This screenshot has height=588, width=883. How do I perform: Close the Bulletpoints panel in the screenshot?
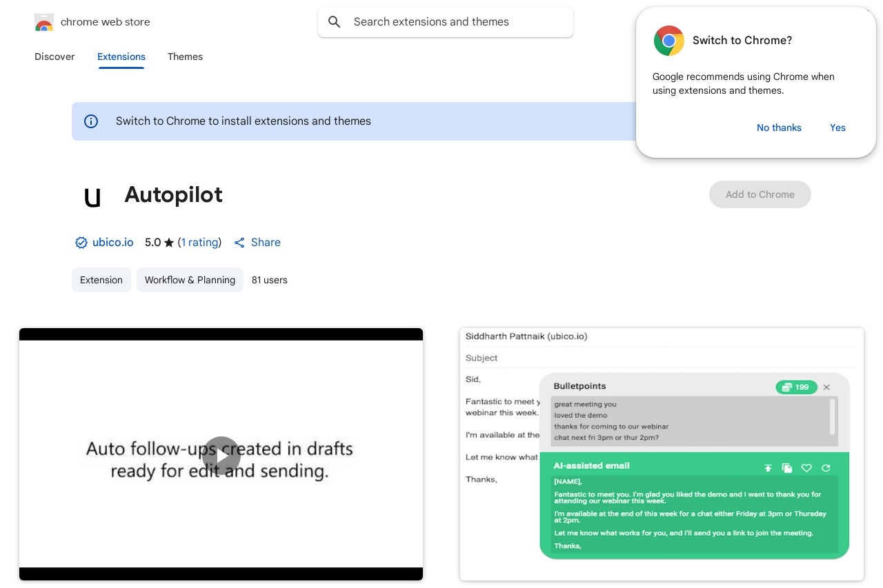[826, 387]
